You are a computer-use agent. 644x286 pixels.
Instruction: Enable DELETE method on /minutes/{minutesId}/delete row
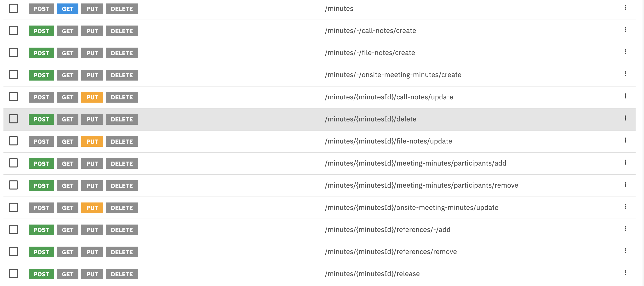[122, 119]
